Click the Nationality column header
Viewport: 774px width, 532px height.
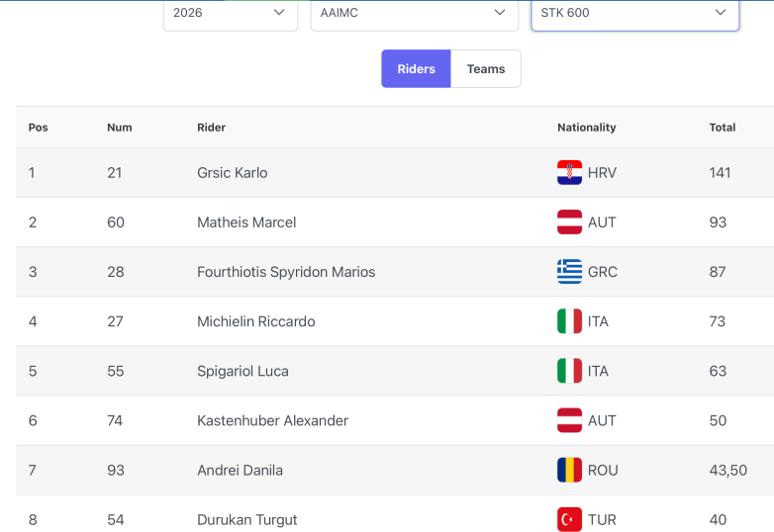click(x=586, y=128)
